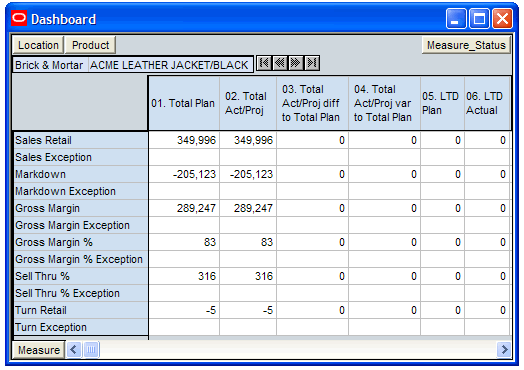
Task: Select the ACME LEATHER JACKET/BLACK product field
Action: (170, 65)
